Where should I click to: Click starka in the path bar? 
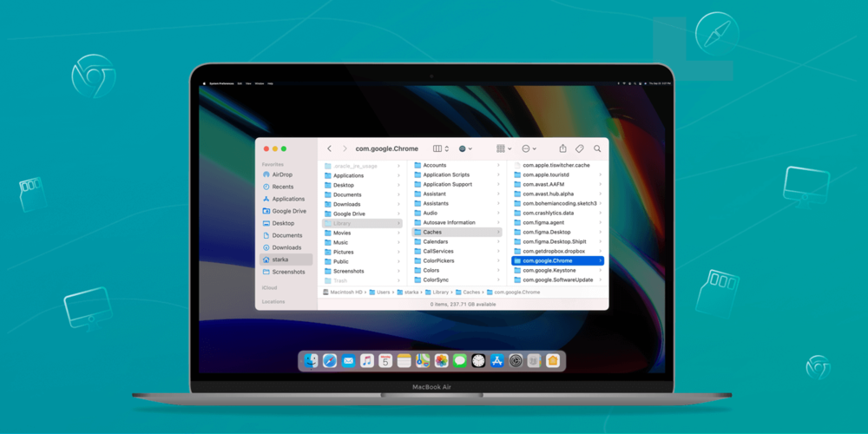407,292
